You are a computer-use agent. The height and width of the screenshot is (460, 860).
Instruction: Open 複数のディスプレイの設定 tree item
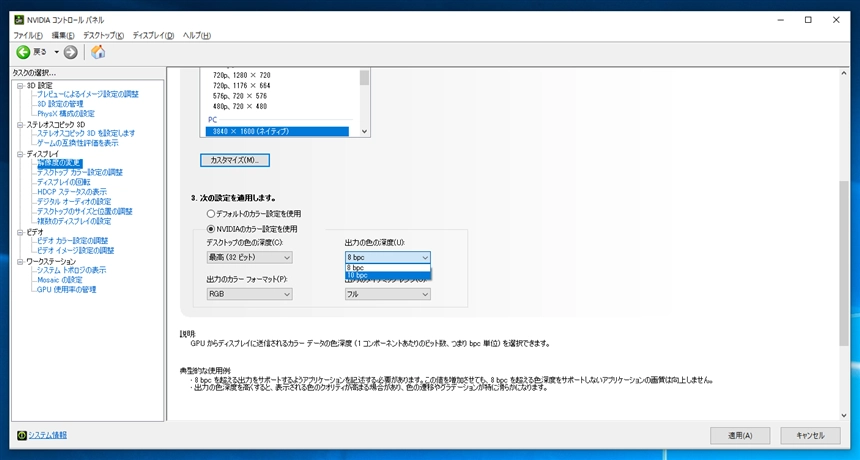[x=74, y=222]
